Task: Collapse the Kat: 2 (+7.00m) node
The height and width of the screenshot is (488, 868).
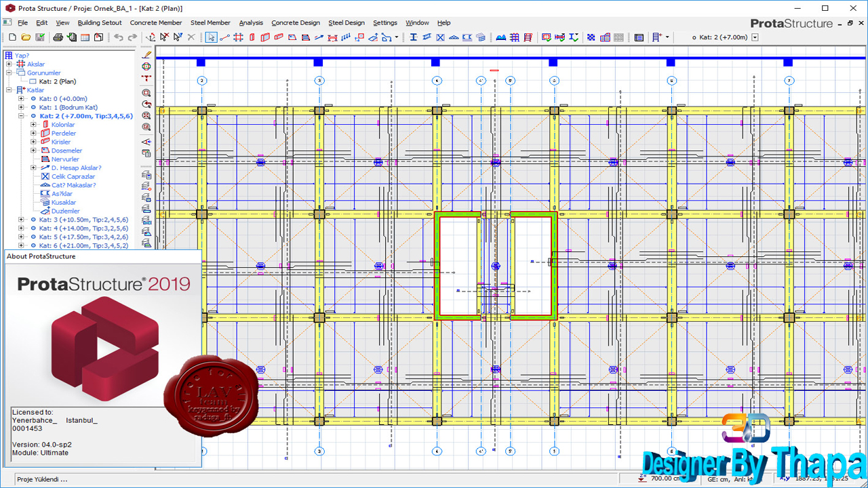Action: point(22,116)
